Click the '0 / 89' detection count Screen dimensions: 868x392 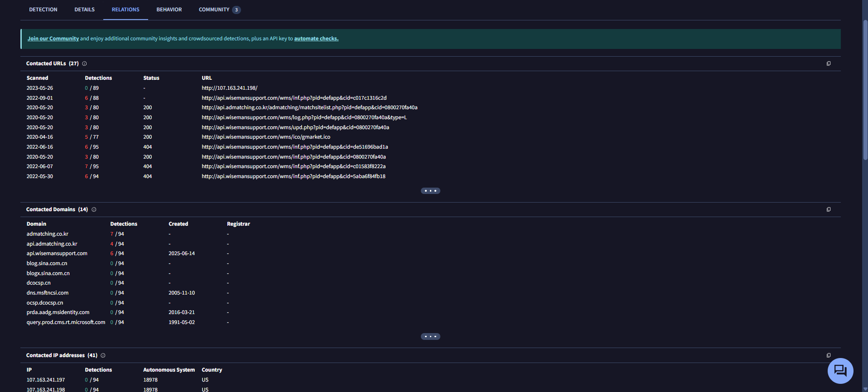(92, 88)
